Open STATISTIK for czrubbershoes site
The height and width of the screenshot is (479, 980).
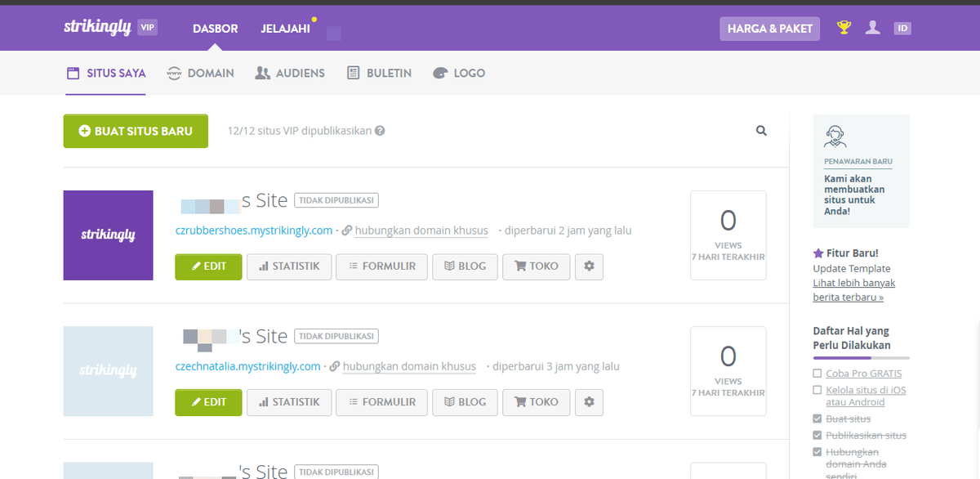pos(289,266)
